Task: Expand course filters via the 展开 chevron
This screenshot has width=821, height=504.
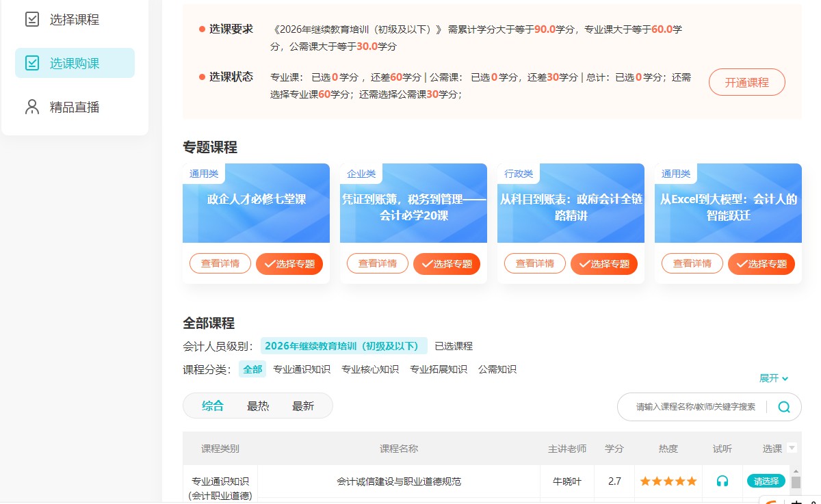Action: pos(774,378)
